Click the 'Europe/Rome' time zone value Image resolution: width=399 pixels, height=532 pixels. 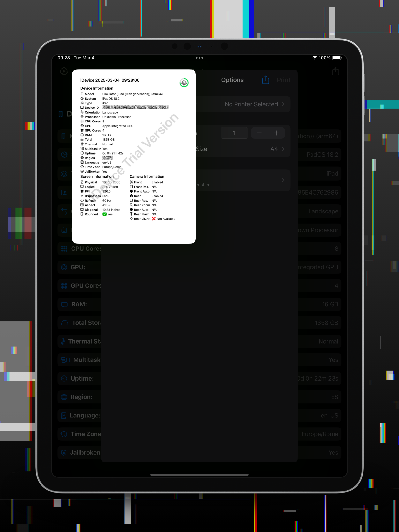click(320, 434)
